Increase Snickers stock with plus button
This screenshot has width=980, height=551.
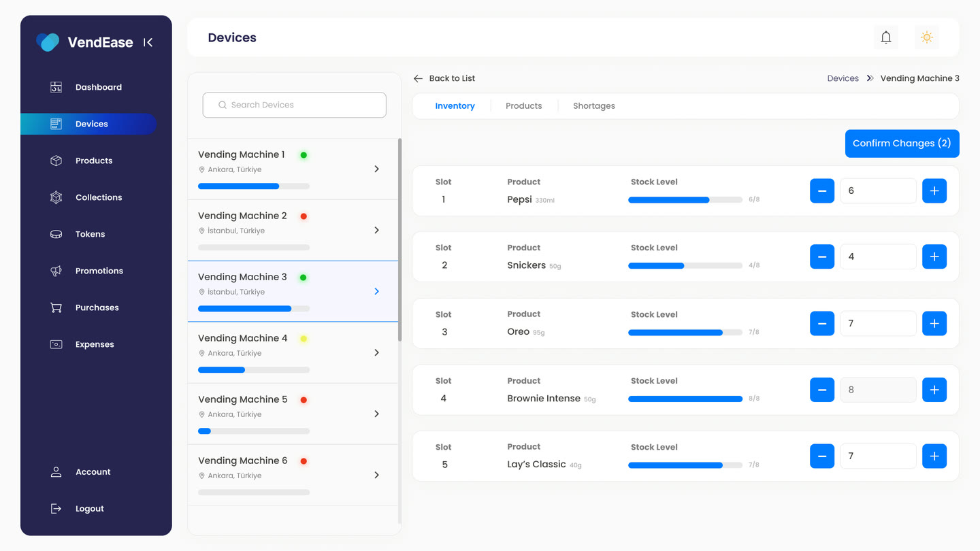[934, 256]
